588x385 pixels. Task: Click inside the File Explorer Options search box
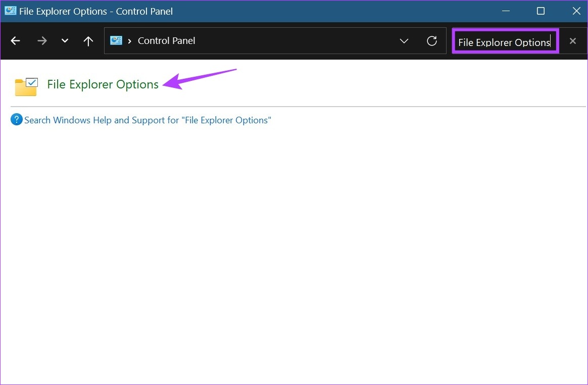[x=506, y=41]
